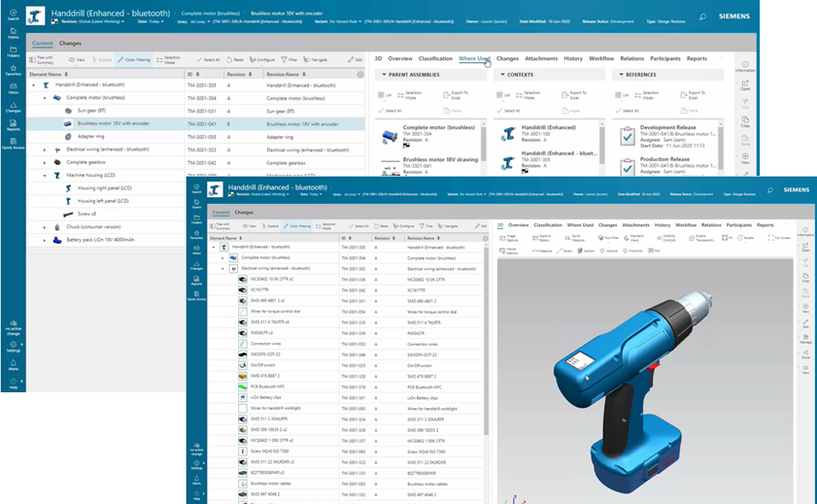This screenshot has width=817, height=504.
Task: Click front window tree vertical scrollbar
Action: point(486,339)
